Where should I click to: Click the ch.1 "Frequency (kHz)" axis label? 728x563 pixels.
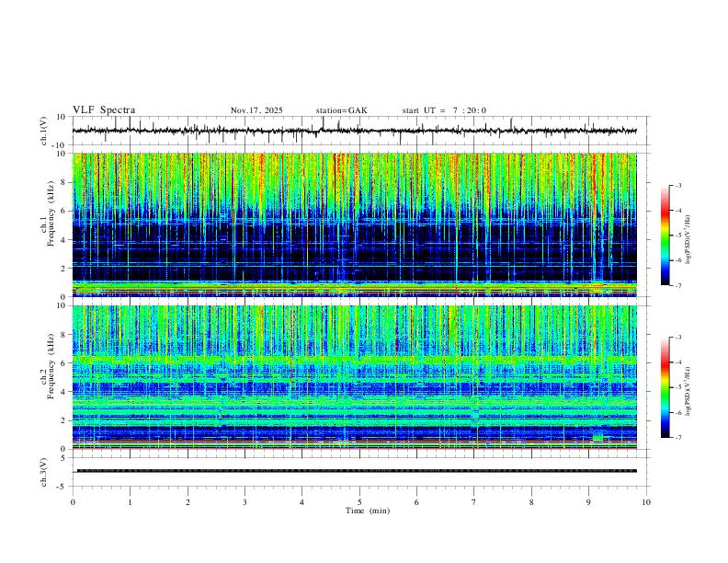(x=51, y=214)
